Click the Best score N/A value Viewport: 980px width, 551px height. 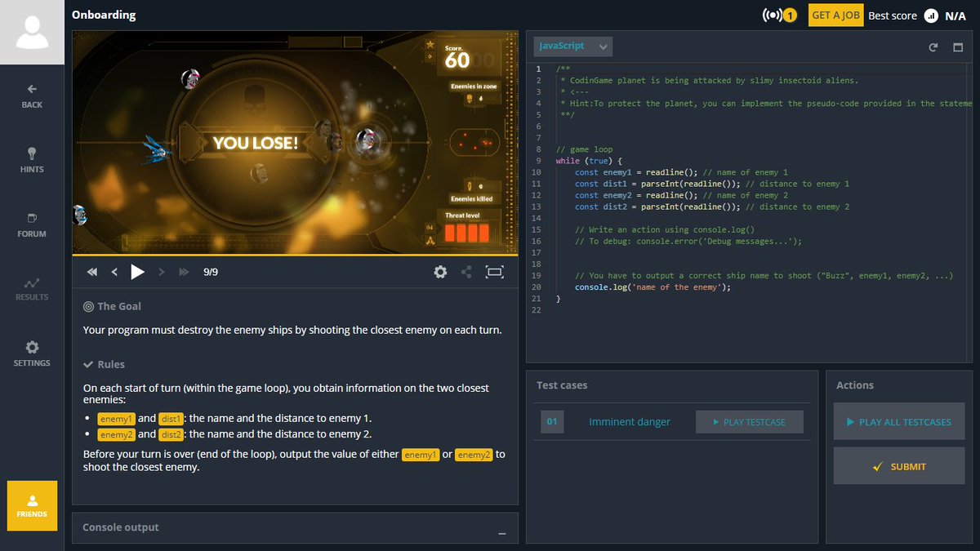tap(955, 16)
